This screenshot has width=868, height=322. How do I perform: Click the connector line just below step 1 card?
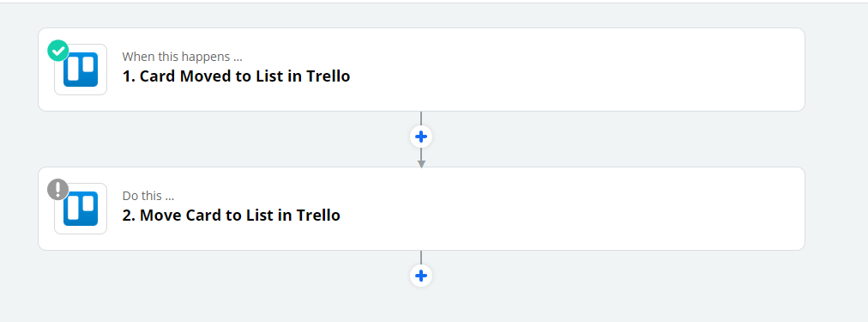pyautogui.click(x=421, y=118)
